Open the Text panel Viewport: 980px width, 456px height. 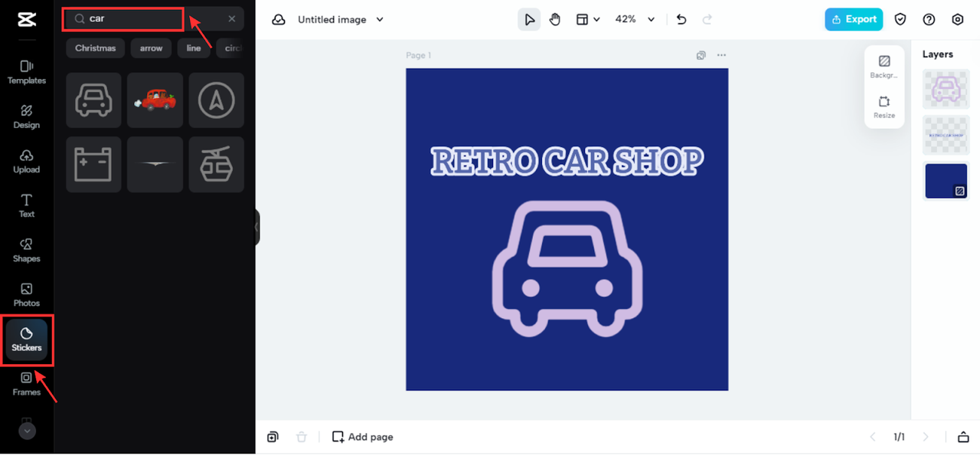(x=27, y=205)
